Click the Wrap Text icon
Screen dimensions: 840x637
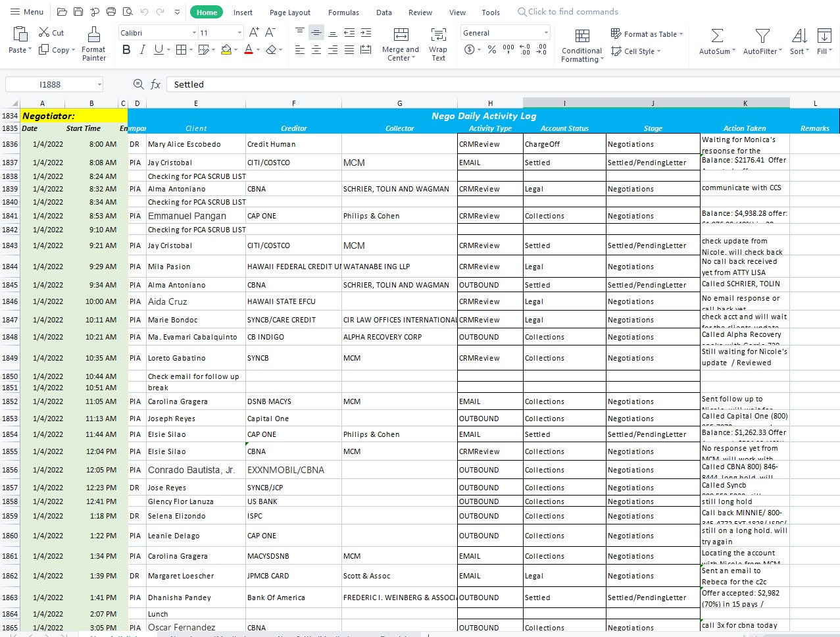[x=438, y=35]
